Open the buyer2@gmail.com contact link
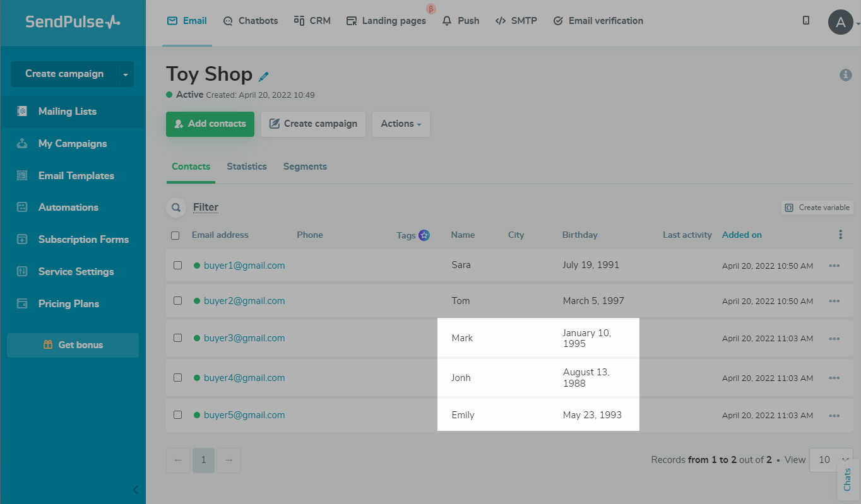 (244, 301)
